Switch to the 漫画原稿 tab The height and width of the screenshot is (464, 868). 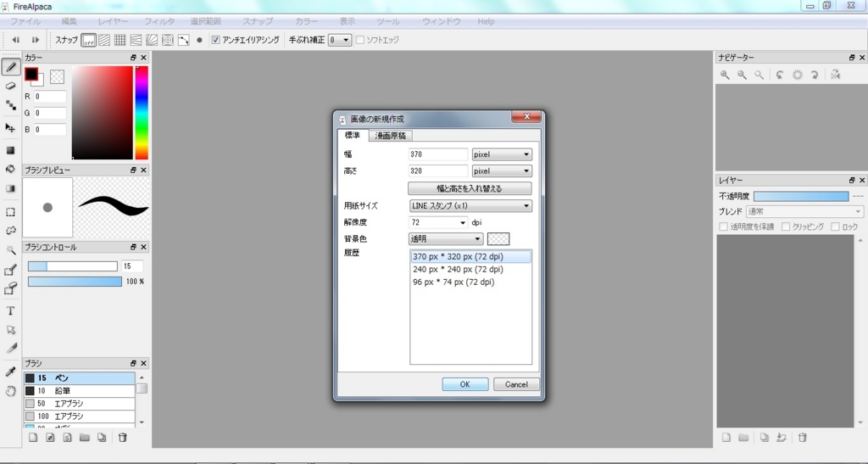coord(390,136)
